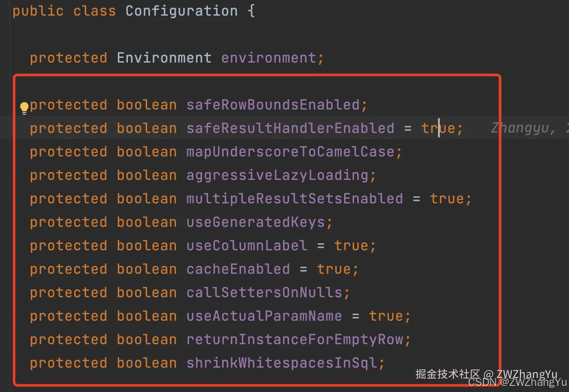Click the callSettersOnNulls field name
This screenshot has height=392, width=569.
pyautogui.click(x=264, y=292)
